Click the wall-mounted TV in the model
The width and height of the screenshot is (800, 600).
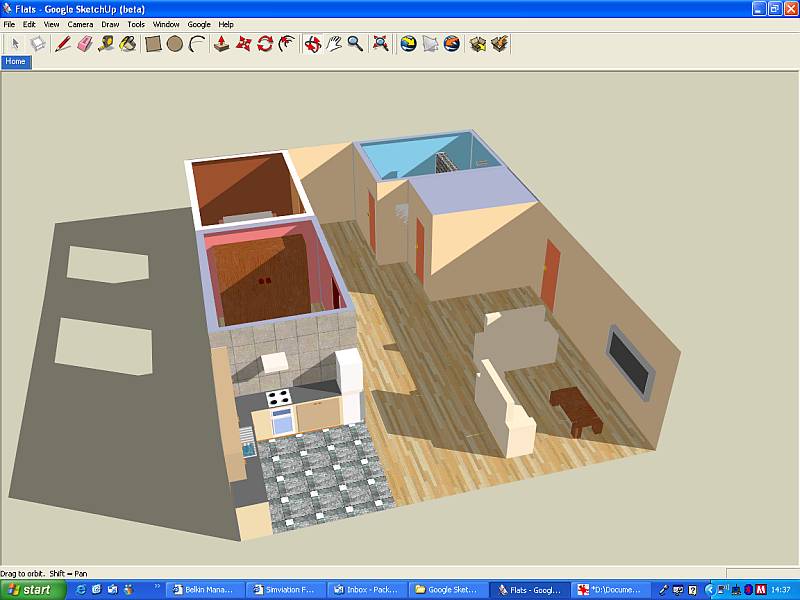[630, 360]
